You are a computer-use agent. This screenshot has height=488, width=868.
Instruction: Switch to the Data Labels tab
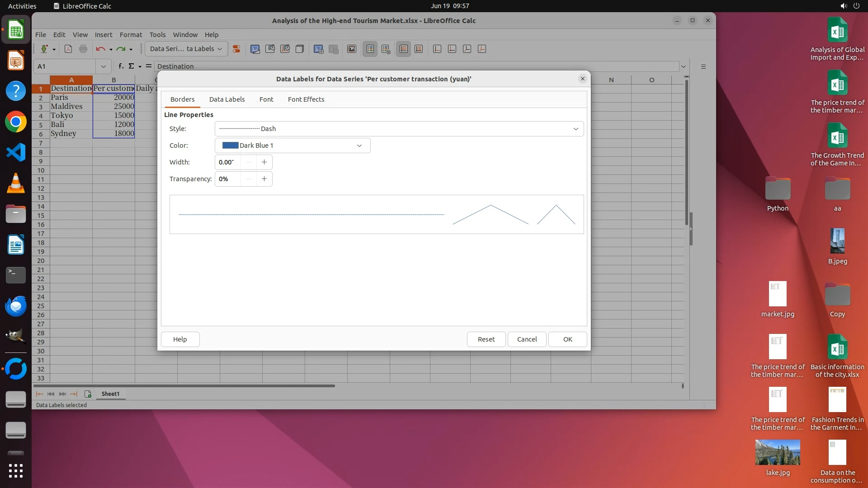tap(226, 99)
